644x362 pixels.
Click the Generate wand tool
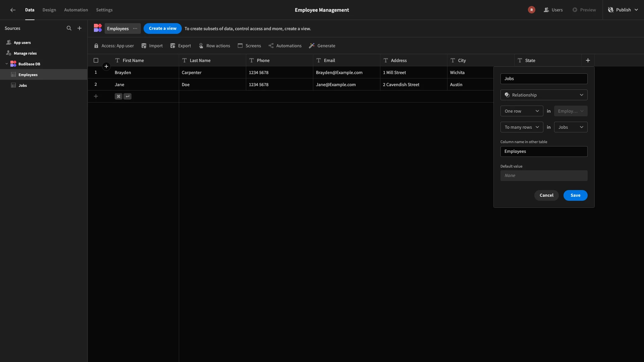click(x=322, y=46)
